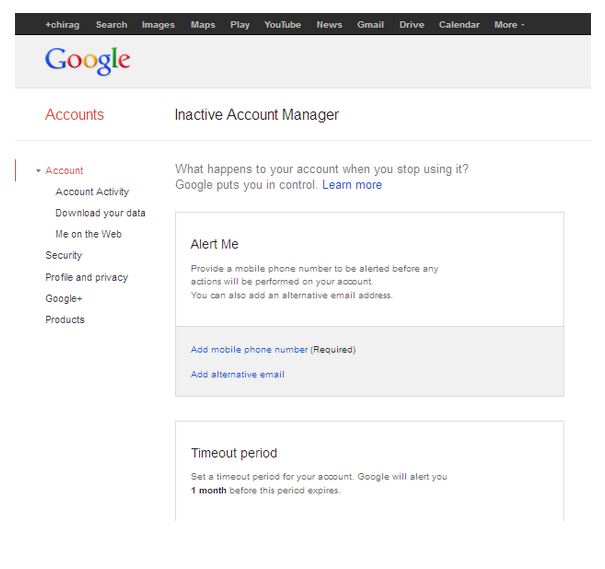Open Google+ settings in sidebar

tap(64, 299)
